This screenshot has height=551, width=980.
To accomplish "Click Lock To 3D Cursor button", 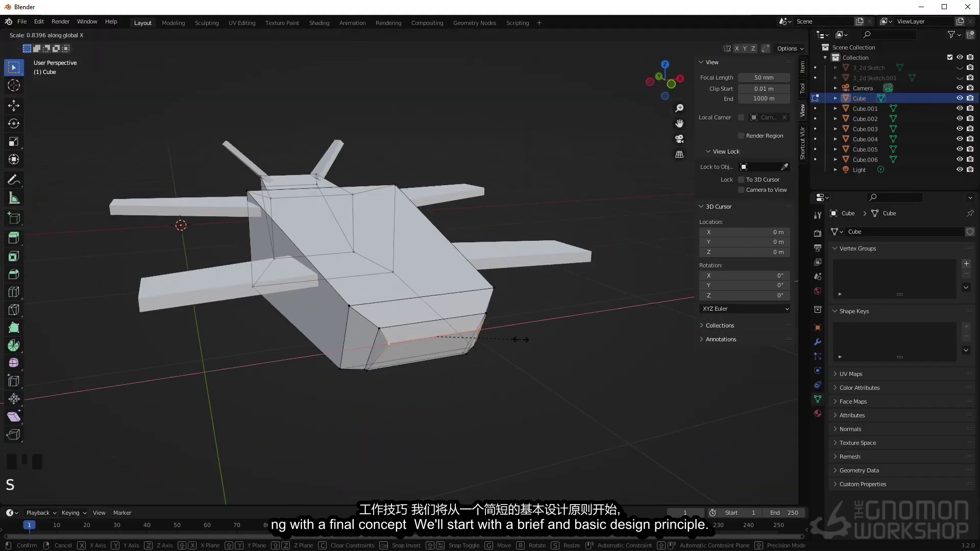I will 741,180.
